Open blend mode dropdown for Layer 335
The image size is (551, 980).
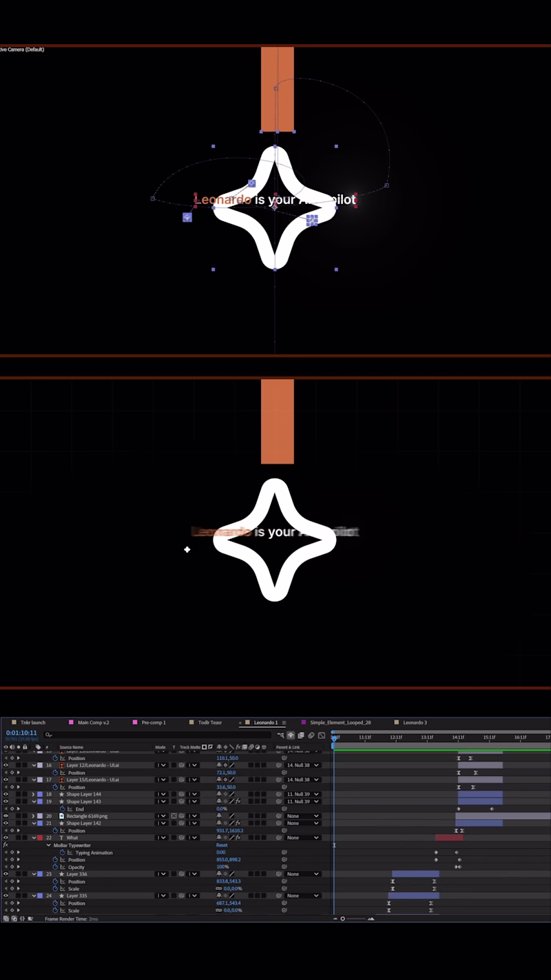point(161,896)
